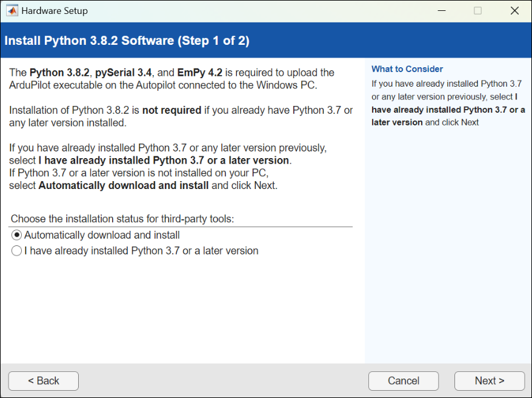Click the bold Python 3.8.2 in the first paragraph
This screenshot has height=398, width=532.
pos(59,73)
